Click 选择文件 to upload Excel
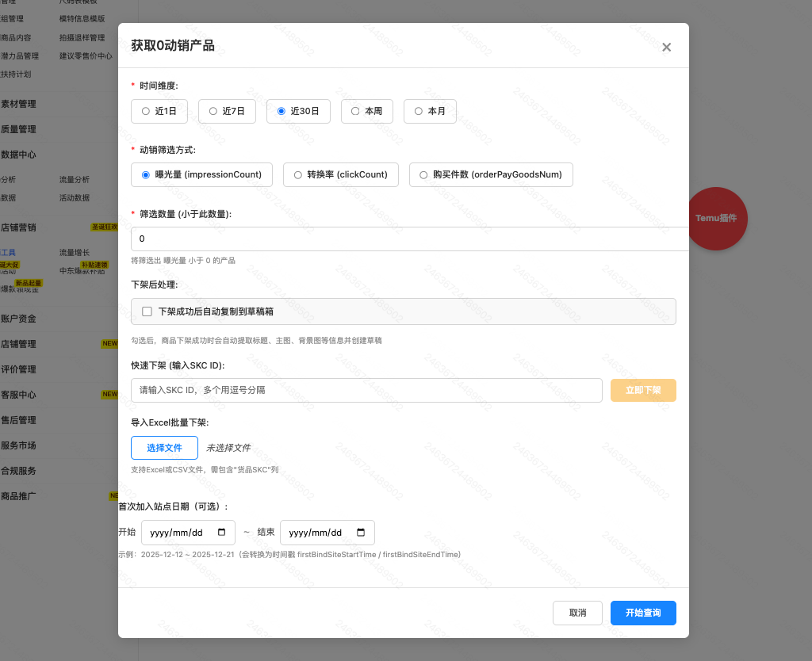 coord(164,447)
